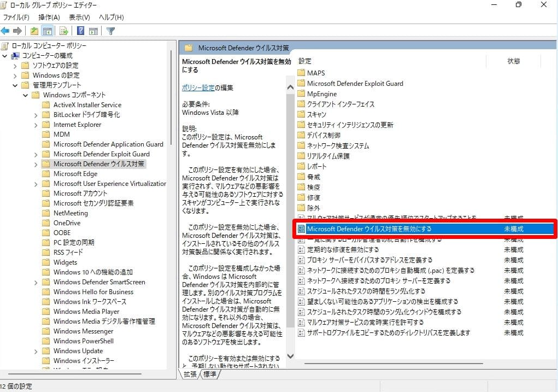Screen dimensions: 558x392
Task: Click MpEngine folder icon in list
Action: (301, 93)
